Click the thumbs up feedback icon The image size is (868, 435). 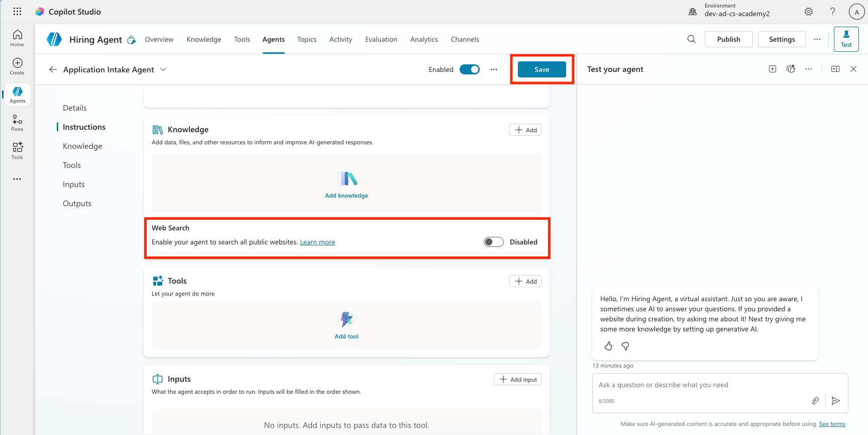[x=608, y=346]
